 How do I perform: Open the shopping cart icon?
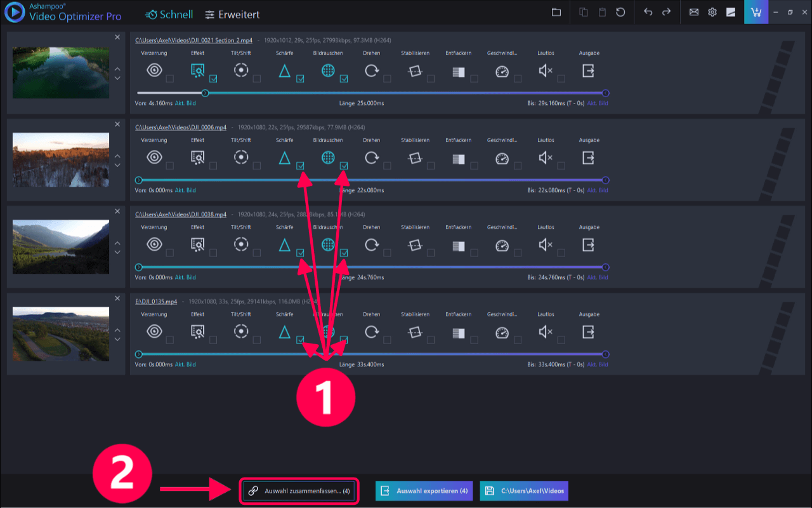tap(756, 12)
